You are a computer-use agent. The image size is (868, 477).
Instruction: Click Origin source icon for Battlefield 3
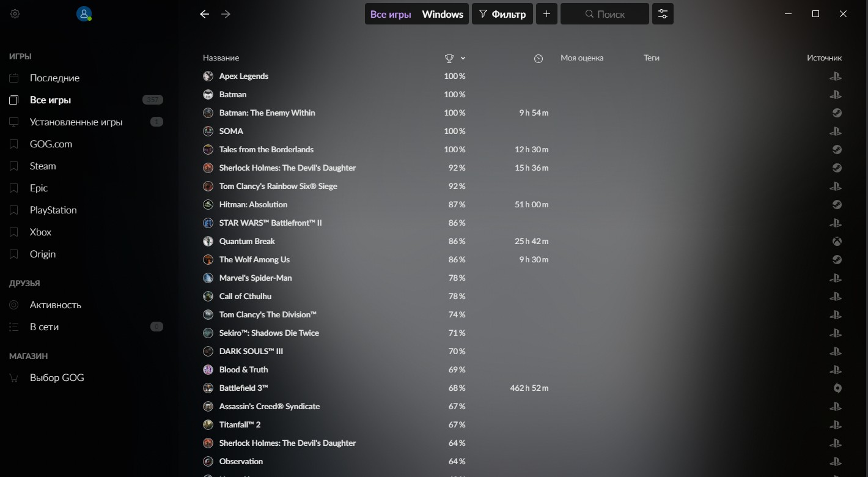837,388
